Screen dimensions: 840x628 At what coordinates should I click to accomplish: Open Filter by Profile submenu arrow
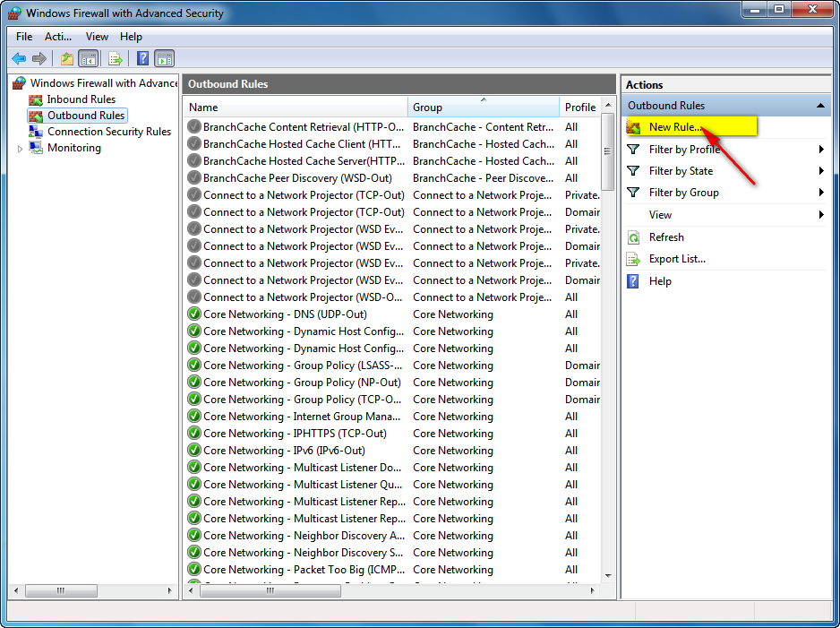[820, 150]
